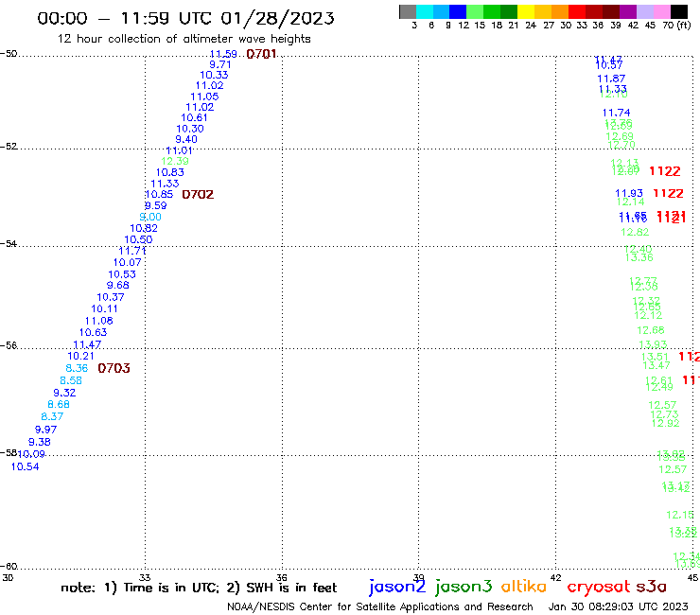700x615 pixels.
Task: Click the wave height value '10.07'
Action: click(x=128, y=263)
